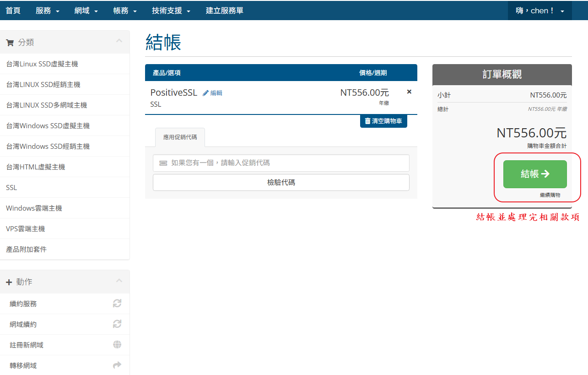This screenshot has height=375, width=588.
Task: Click the plus icon in 動作 header
Action: pos(9,282)
